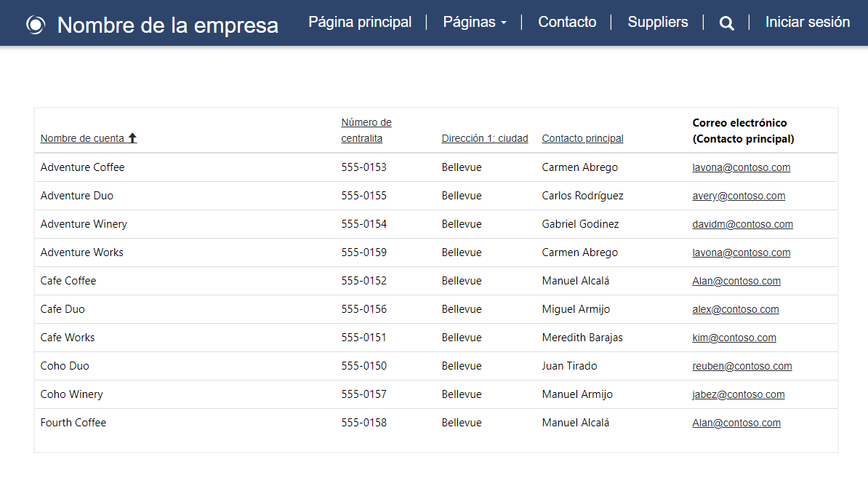Select the Cafe Coffee account name
The image size is (868, 486).
pos(68,281)
